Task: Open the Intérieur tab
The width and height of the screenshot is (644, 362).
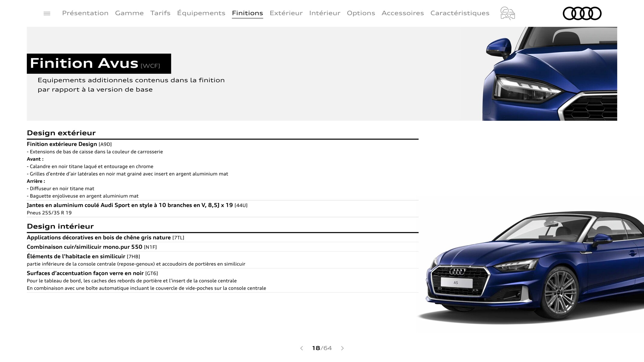Action: pyautogui.click(x=325, y=13)
